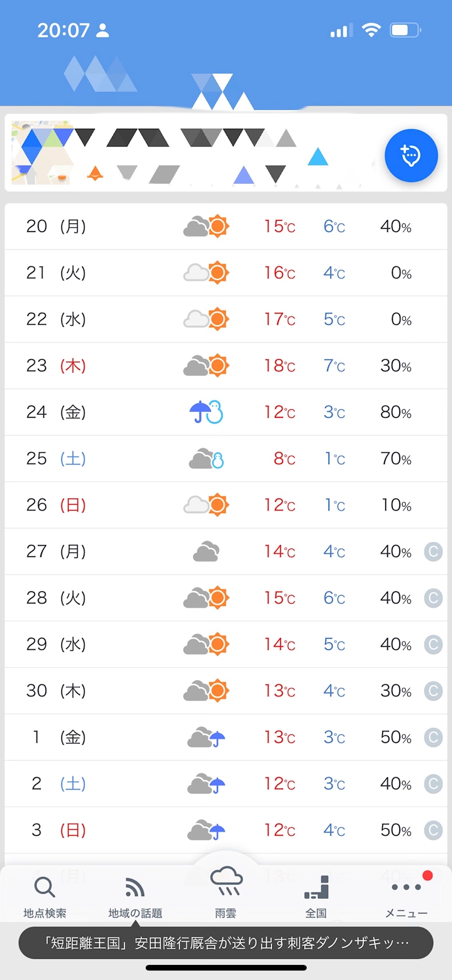
Task: Open the forecast row for 26 (日)
Action: pyautogui.click(x=226, y=505)
